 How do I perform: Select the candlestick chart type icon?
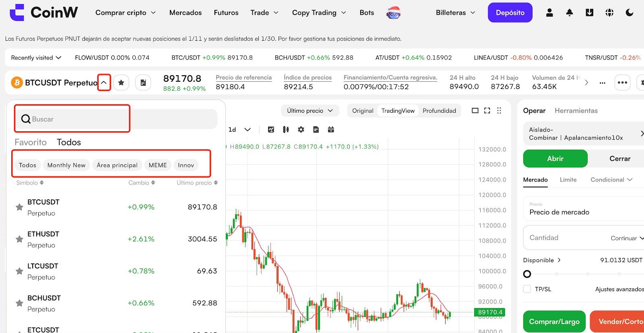point(286,130)
